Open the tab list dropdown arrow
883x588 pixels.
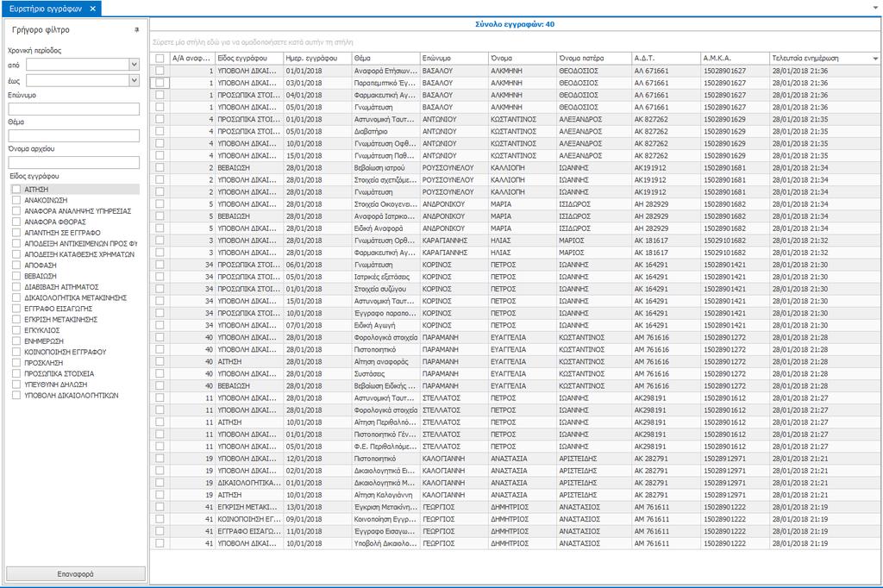(876, 8)
